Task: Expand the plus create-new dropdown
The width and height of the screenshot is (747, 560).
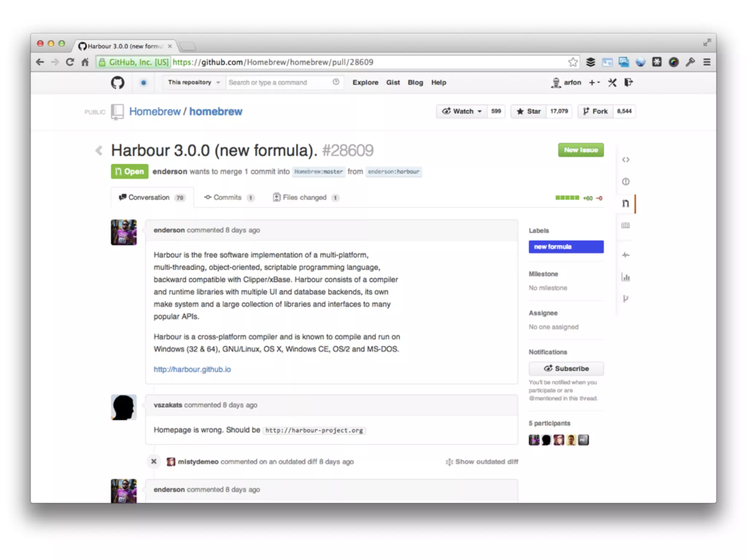Action: pyautogui.click(x=594, y=83)
